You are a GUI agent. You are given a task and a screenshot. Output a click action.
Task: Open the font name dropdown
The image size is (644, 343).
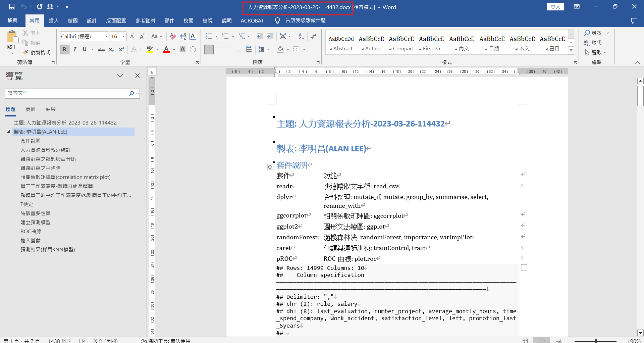pyautogui.click(x=106, y=36)
